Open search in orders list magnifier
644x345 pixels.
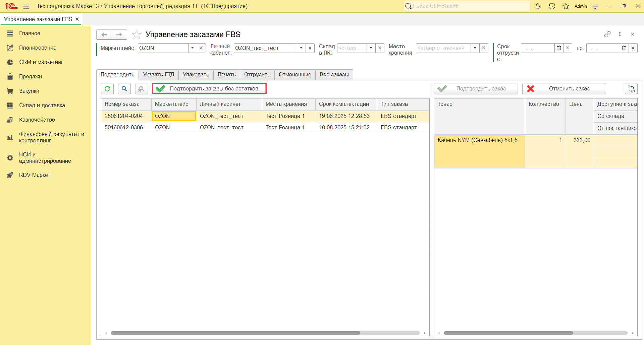(x=124, y=88)
